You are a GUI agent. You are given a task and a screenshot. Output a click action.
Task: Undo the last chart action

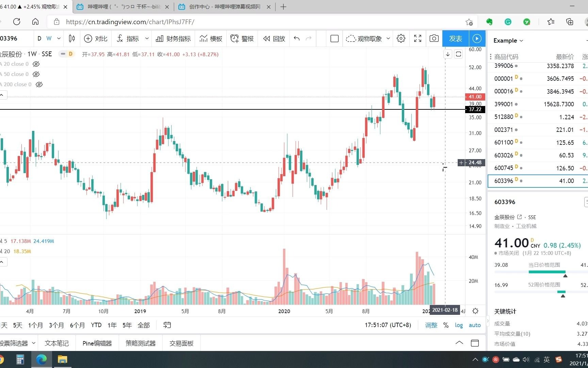tap(297, 39)
